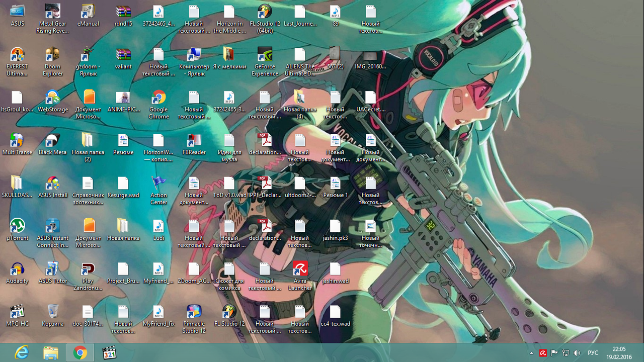Select the UACecret file
The height and width of the screenshot is (362, 644).
[370, 101]
